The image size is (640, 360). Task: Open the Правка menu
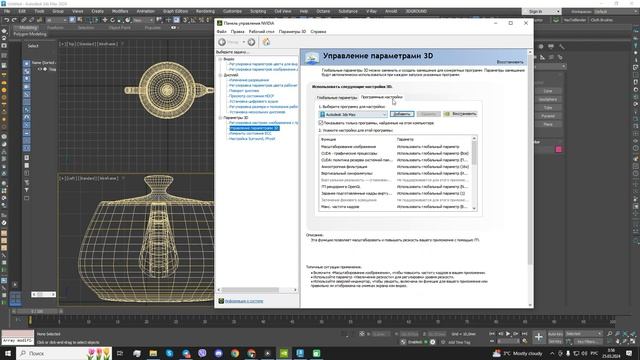(238, 31)
